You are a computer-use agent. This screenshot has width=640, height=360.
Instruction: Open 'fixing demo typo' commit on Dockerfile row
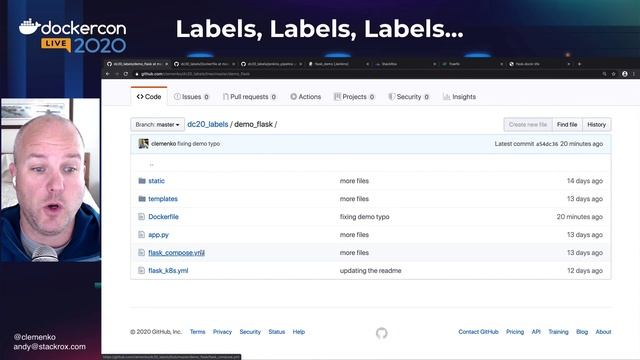(x=364, y=217)
